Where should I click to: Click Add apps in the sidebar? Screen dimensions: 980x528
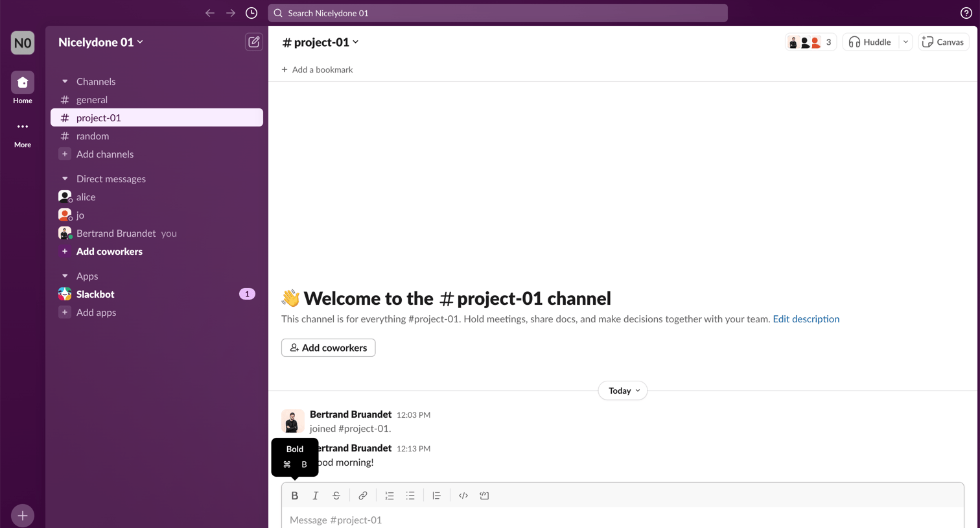(x=157, y=312)
